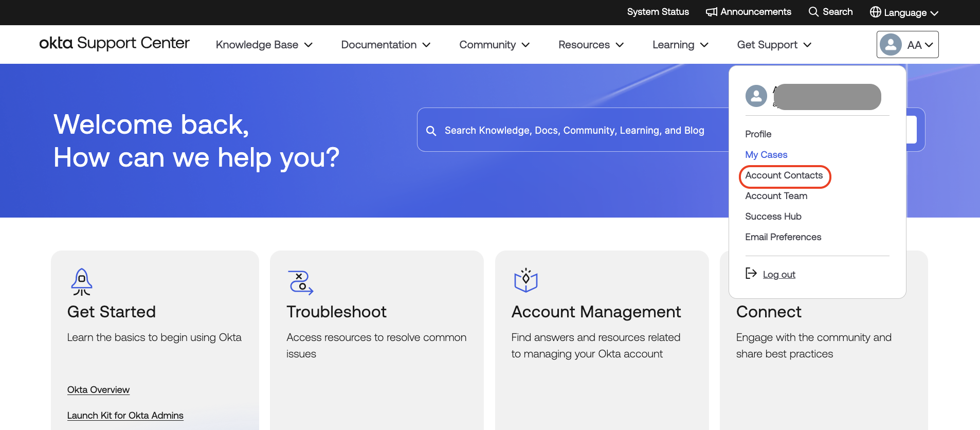Click the Troubleshoot card heading
Viewport: 980px width, 430px height.
(336, 312)
